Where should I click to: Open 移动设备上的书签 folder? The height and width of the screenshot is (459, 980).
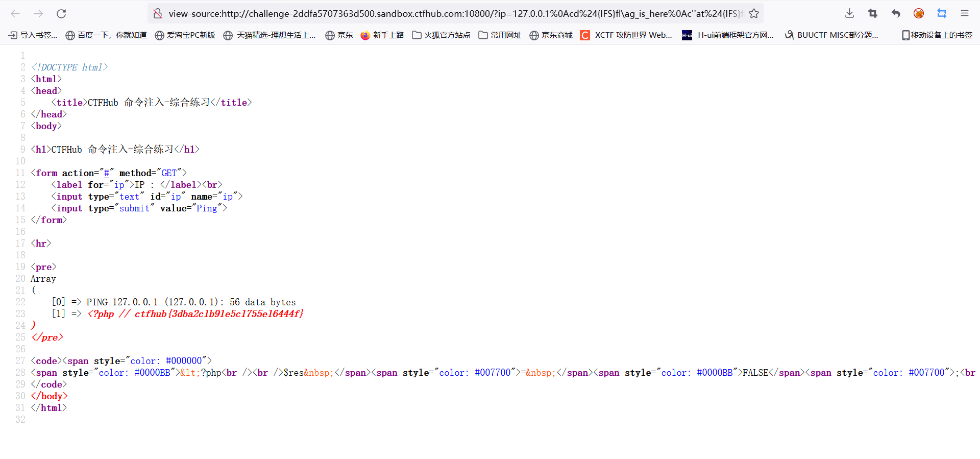(x=937, y=35)
